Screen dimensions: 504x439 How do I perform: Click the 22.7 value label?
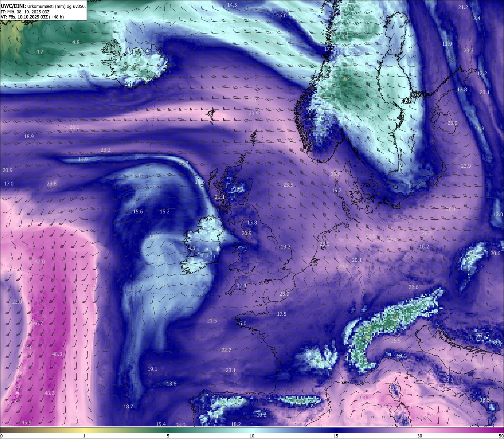click(x=226, y=350)
